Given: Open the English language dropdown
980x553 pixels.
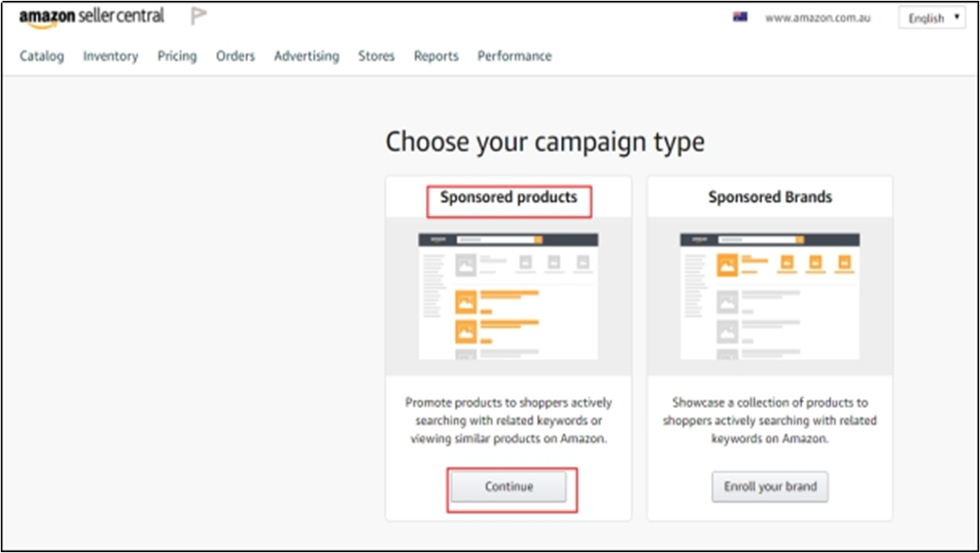Looking at the screenshot, I should click(932, 18).
